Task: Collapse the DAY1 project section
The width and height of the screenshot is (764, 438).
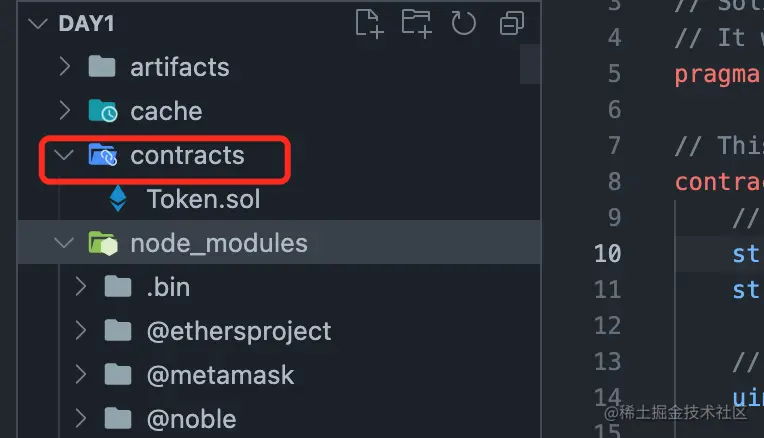Action: tap(38, 23)
